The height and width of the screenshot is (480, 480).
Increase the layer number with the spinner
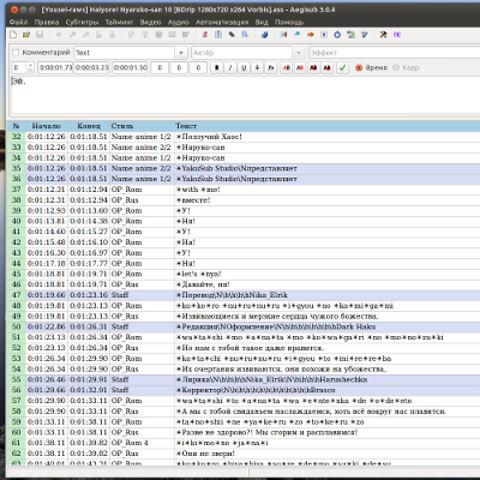tap(30, 65)
